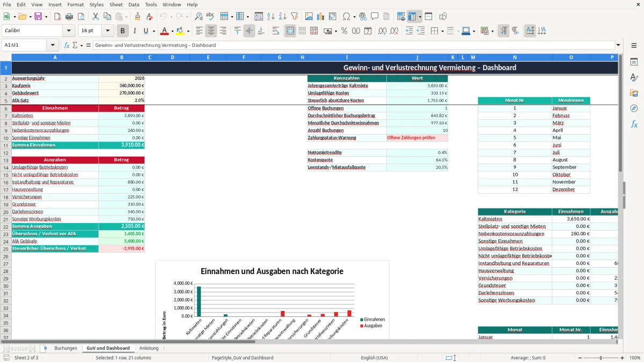Toggle Bold formatting
This screenshot has width=644, height=362.
[x=122, y=31]
